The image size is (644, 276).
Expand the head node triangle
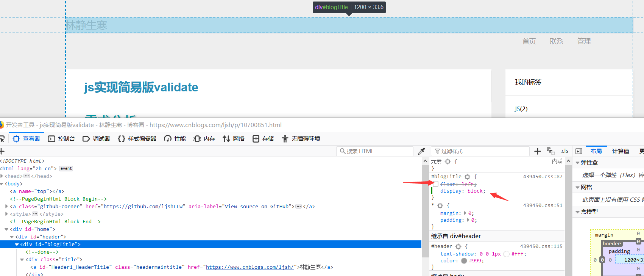2,176
